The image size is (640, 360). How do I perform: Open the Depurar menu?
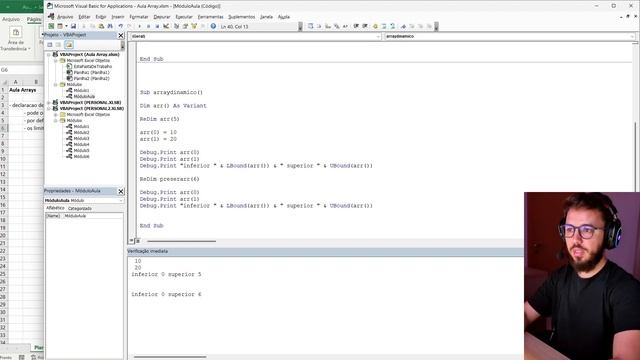(162, 17)
